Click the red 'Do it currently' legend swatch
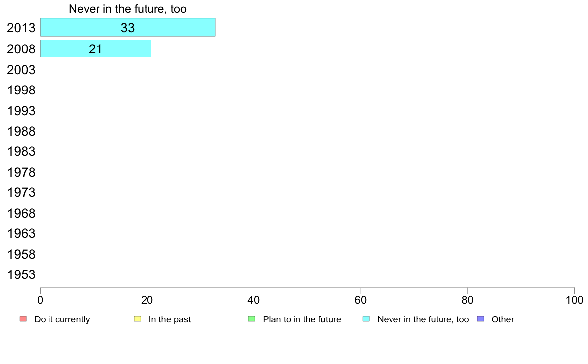This screenshot has width=588, height=364. (x=23, y=319)
